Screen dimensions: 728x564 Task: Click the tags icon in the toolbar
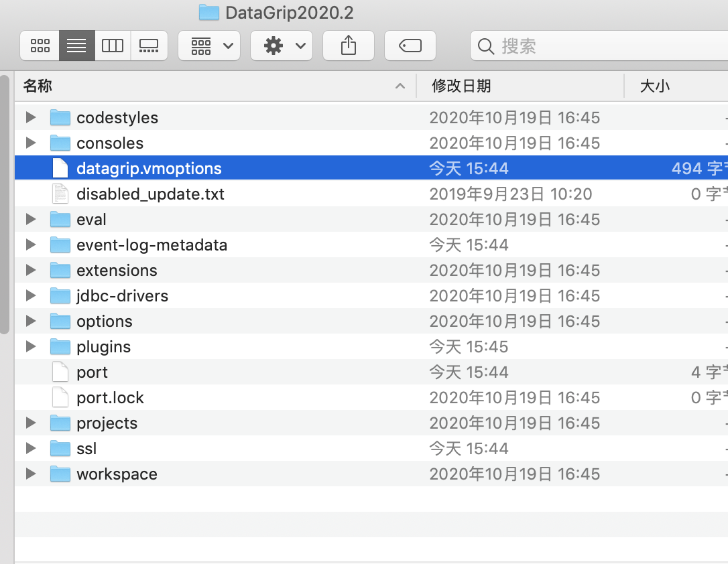[410, 46]
